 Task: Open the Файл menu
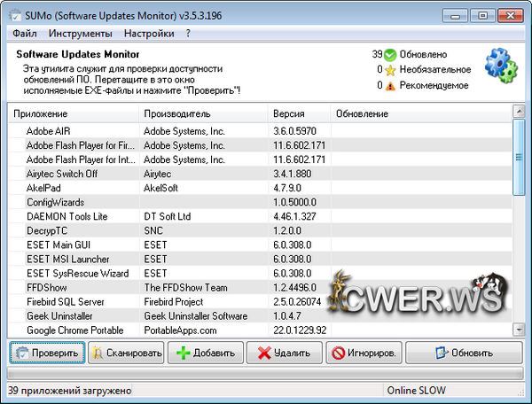tap(25, 34)
